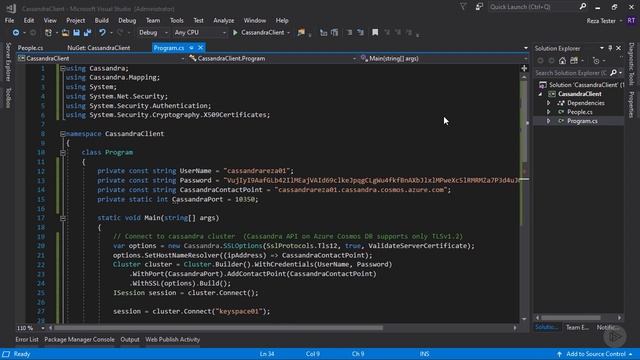
Task: Open Web Publish Activity tab
Action: (173, 340)
